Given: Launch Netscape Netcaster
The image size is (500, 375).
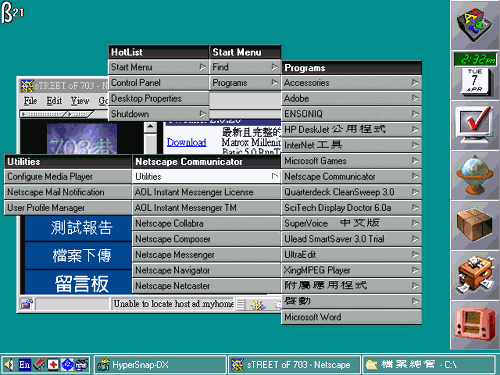Looking at the screenshot, I should click(206, 286).
